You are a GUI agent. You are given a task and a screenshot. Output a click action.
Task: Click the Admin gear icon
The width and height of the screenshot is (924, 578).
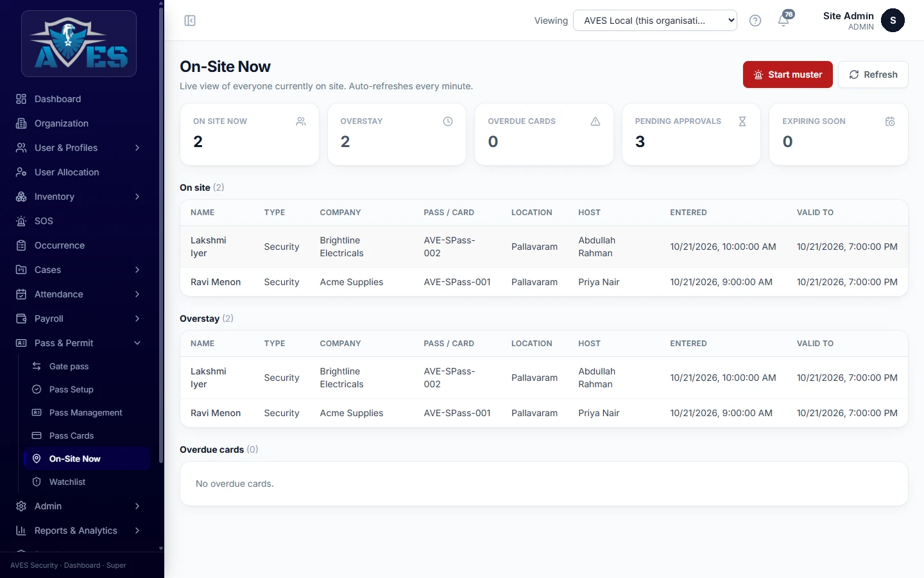(x=21, y=506)
